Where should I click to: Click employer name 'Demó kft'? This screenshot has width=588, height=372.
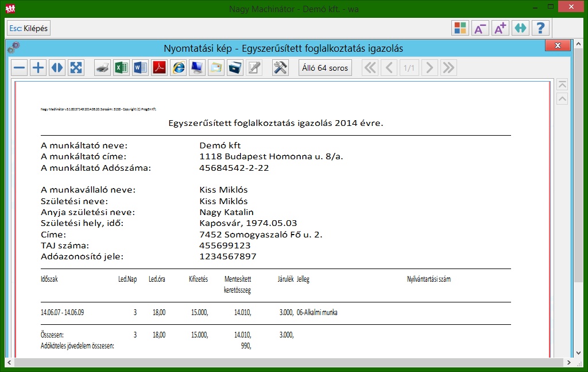[220, 145]
